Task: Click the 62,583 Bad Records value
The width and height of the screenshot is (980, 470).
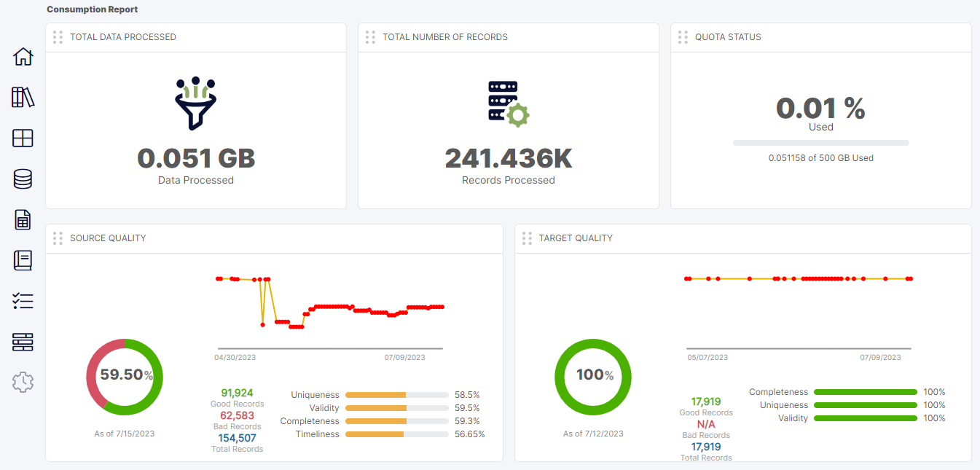Action: [x=237, y=415]
